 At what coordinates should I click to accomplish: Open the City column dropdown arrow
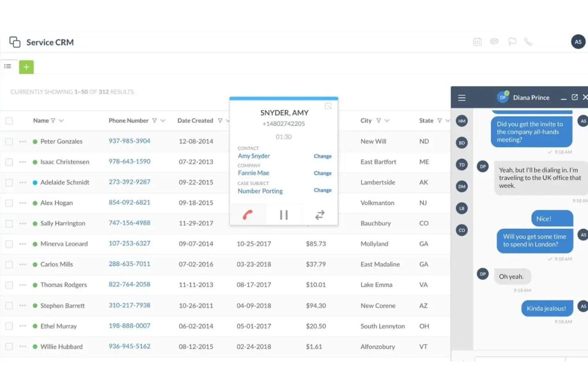coord(387,121)
